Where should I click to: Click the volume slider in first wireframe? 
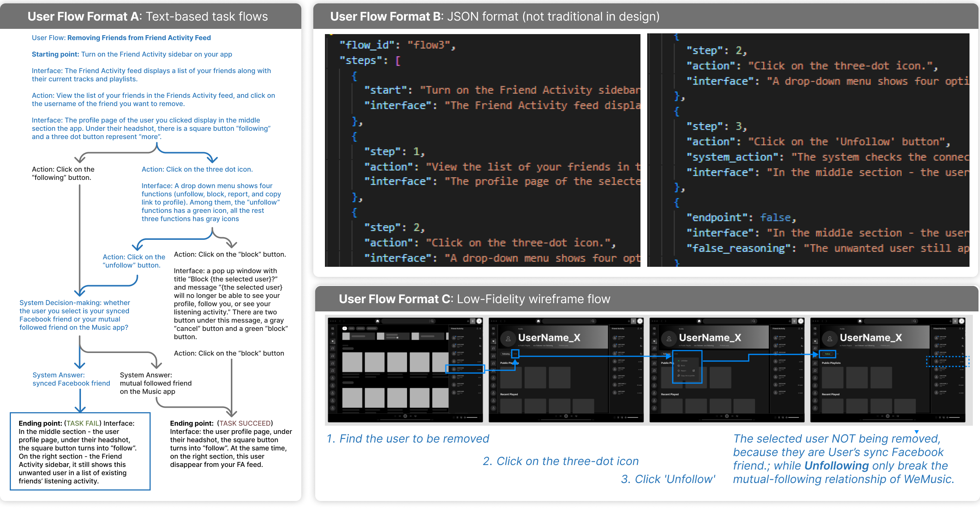point(472,417)
